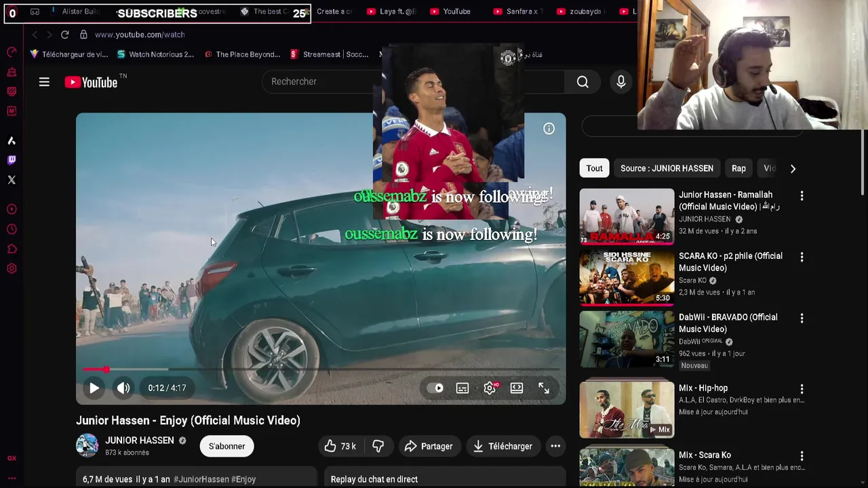Open SCARA KO p2 phile thumbnail
Screen dimensions: 868x488
tap(627, 278)
